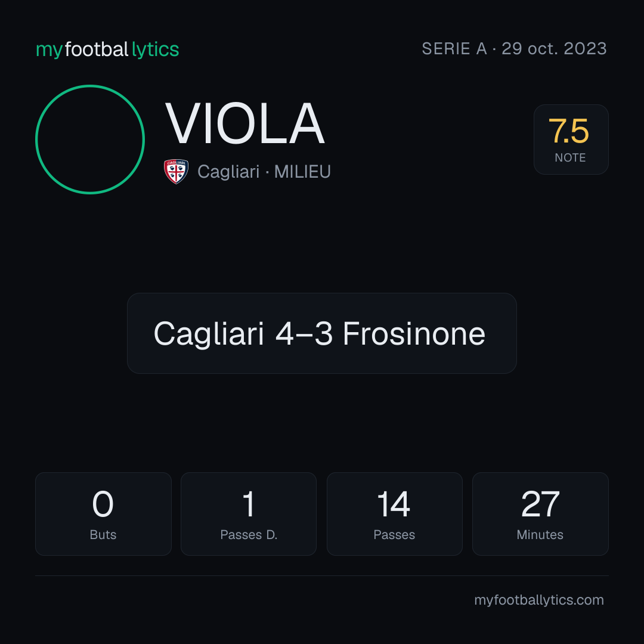The image size is (644, 644).
Task: Click the yellow 7.5 rating number
Action: tap(569, 131)
